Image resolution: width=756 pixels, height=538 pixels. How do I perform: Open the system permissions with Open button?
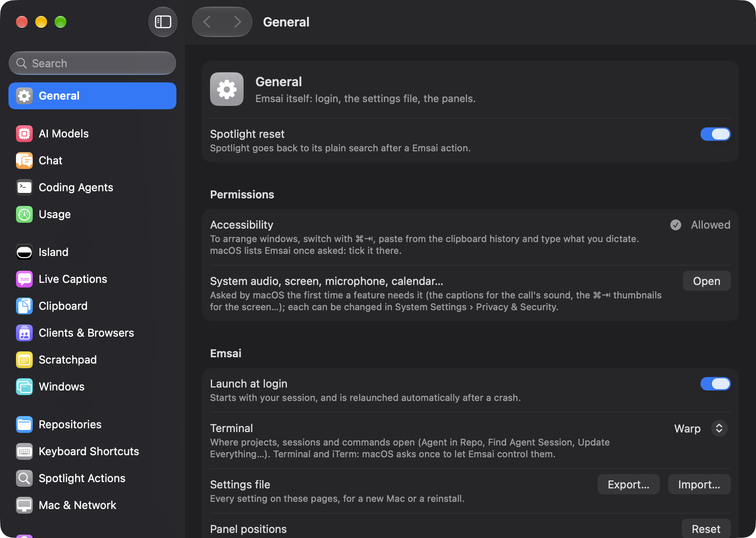[x=706, y=281]
